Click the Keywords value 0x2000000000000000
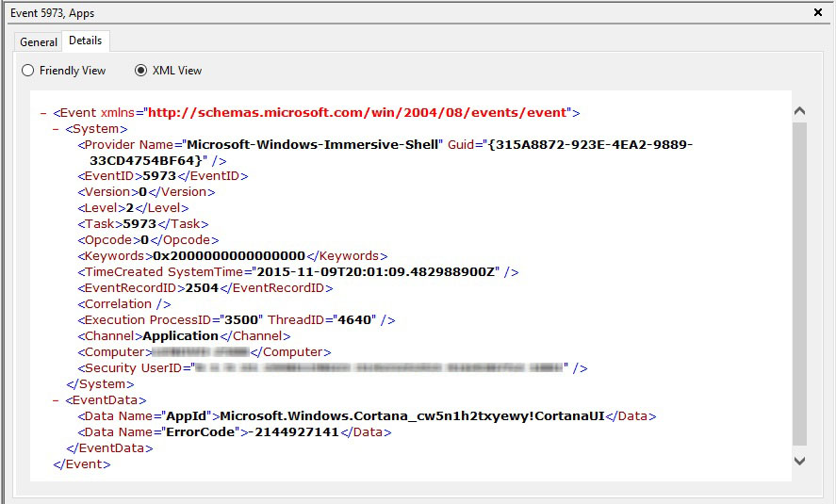Viewport: 836px width, 504px height. 229,256
